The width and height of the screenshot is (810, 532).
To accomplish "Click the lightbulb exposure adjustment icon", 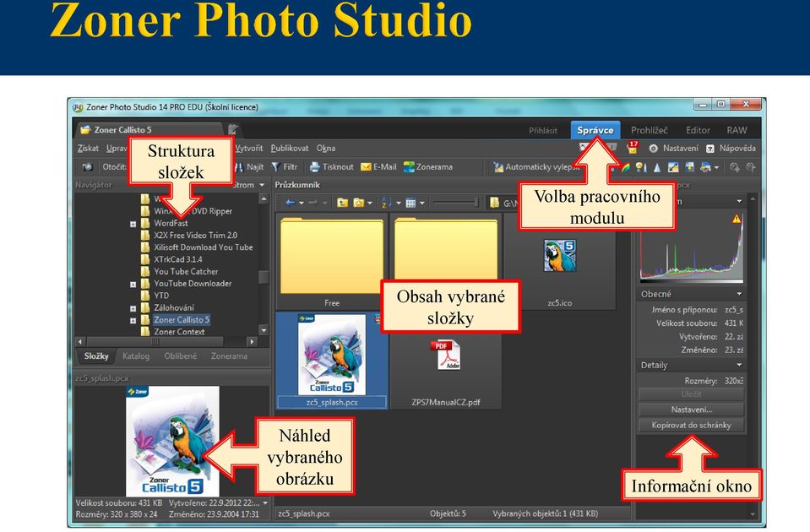I will [640, 167].
